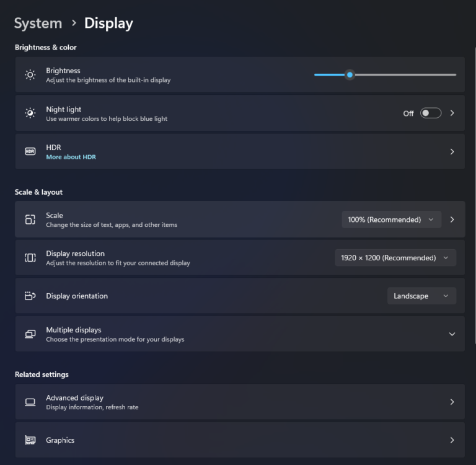Click the Display orientation icon
The height and width of the screenshot is (465, 476).
pos(30,296)
